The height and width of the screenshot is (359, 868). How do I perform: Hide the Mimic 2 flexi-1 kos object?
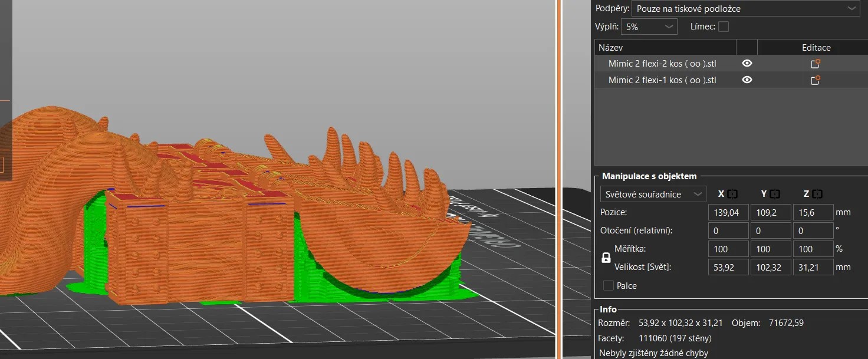click(x=747, y=80)
